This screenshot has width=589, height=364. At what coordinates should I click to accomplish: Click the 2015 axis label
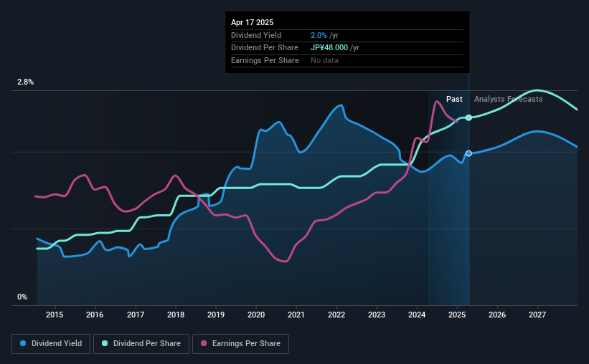55,315
